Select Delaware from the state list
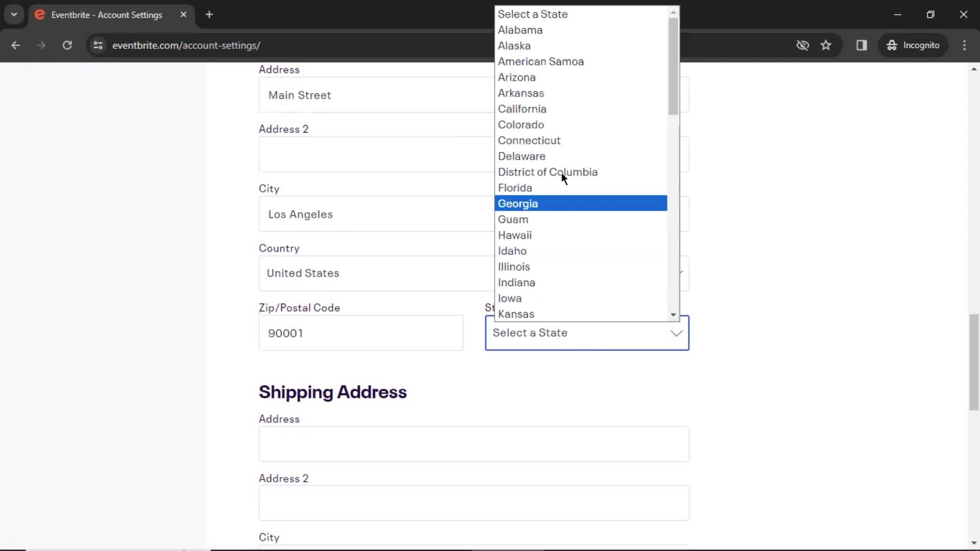This screenshot has width=980, height=551. [522, 156]
